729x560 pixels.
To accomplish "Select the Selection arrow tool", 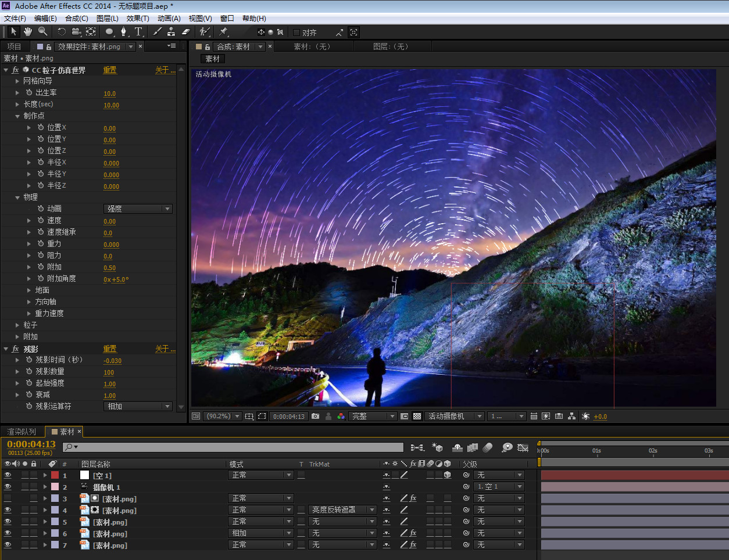I will (13, 32).
